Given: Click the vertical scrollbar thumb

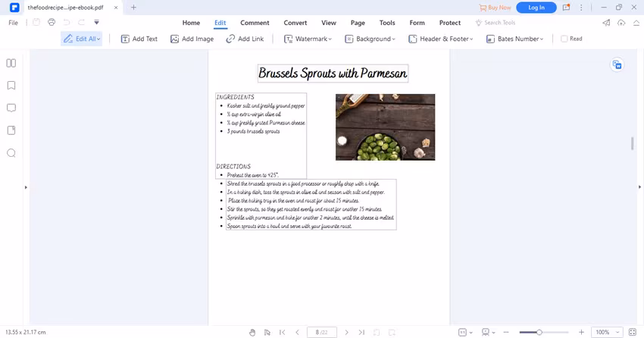Looking at the screenshot, I should (x=632, y=143).
